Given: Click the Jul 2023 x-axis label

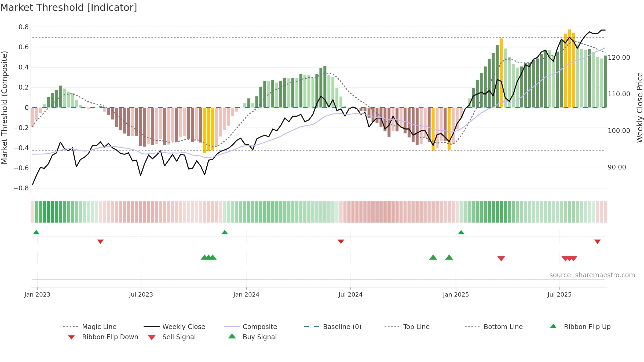Looking at the screenshot, I should (141, 294).
